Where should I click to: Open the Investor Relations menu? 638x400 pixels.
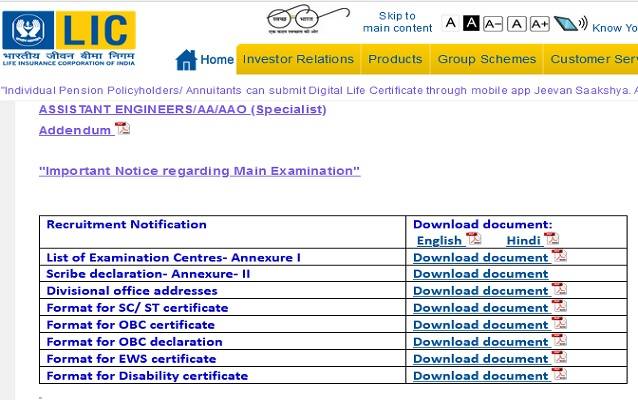[298, 59]
